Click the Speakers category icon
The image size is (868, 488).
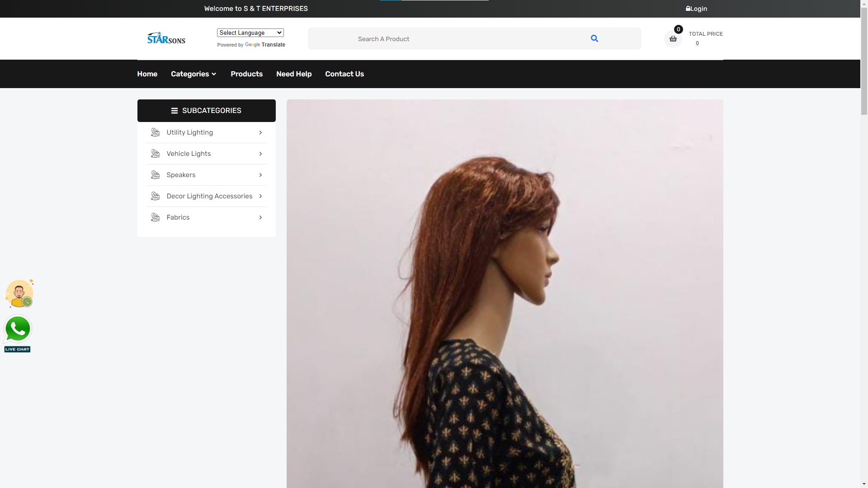pos(155,175)
